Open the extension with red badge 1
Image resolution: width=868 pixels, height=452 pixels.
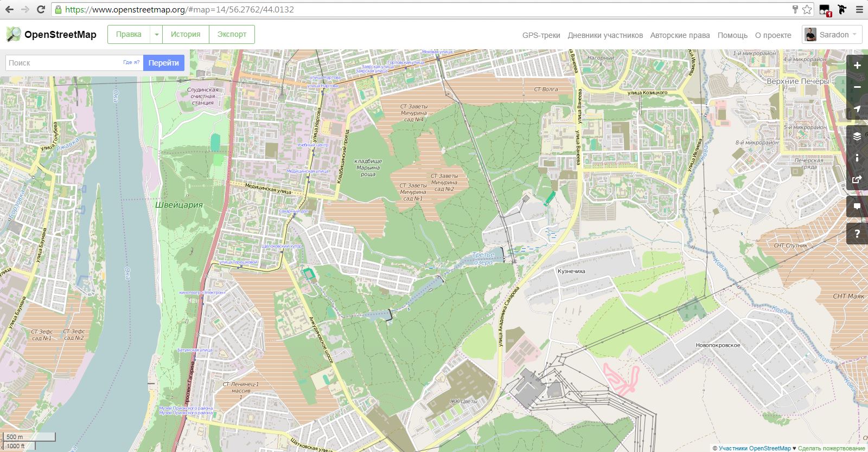(x=825, y=10)
